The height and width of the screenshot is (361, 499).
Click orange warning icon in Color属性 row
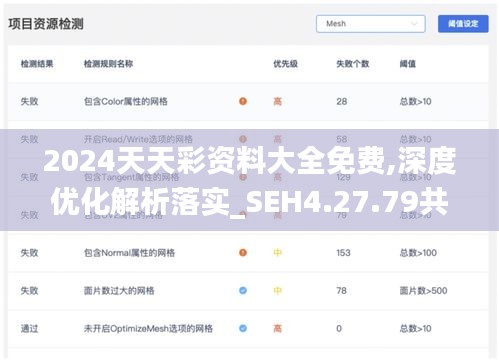(x=243, y=101)
